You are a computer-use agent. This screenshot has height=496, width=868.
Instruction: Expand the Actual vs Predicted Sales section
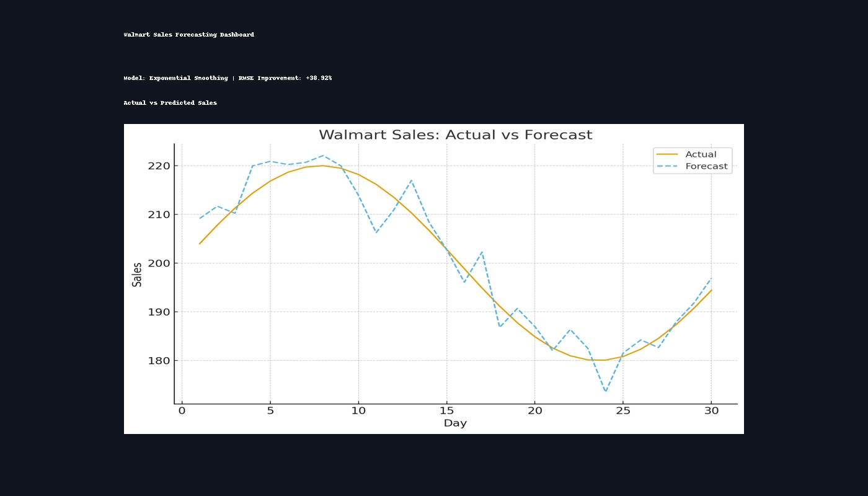170,103
